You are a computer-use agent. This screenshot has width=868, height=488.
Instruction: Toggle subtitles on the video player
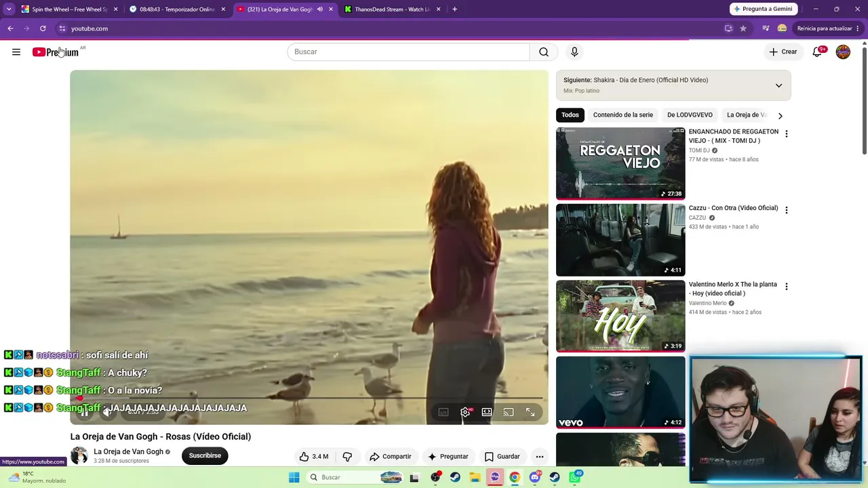point(443,412)
